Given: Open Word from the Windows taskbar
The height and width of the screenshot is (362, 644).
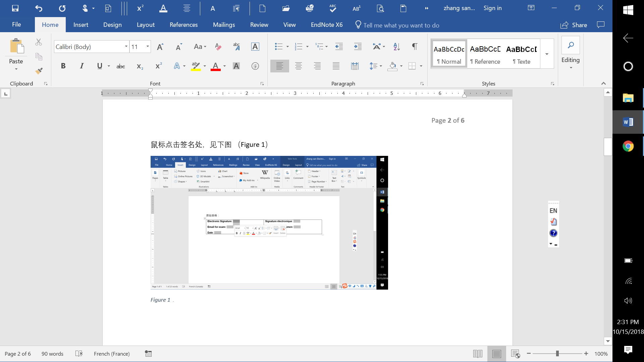Looking at the screenshot, I should (x=628, y=122).
